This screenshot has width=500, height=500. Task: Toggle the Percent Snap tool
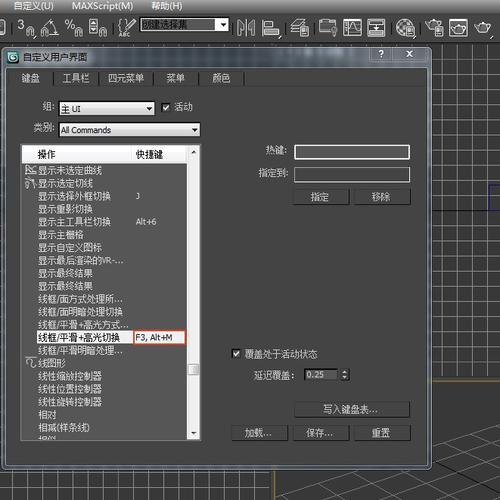[74, 27]
